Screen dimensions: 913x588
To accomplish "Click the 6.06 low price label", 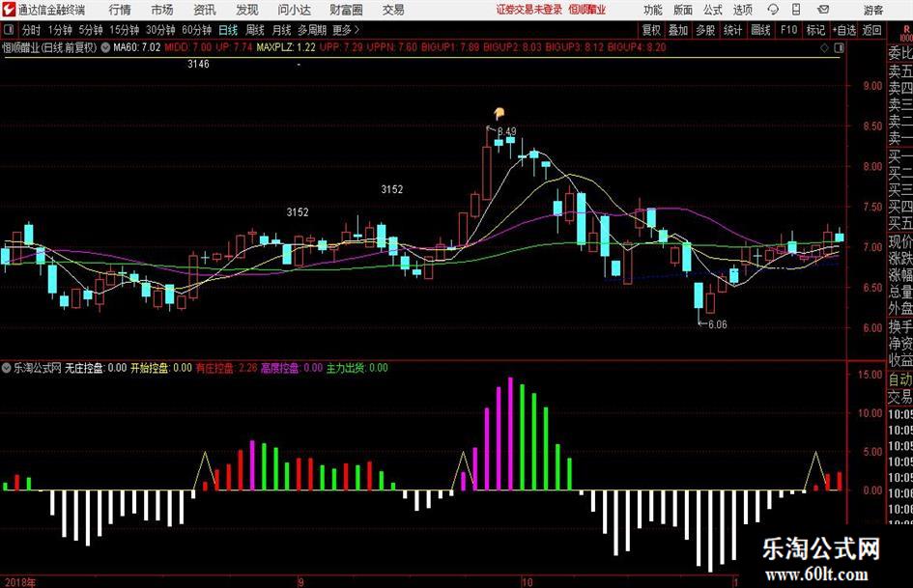I will (x=717, y=324).
